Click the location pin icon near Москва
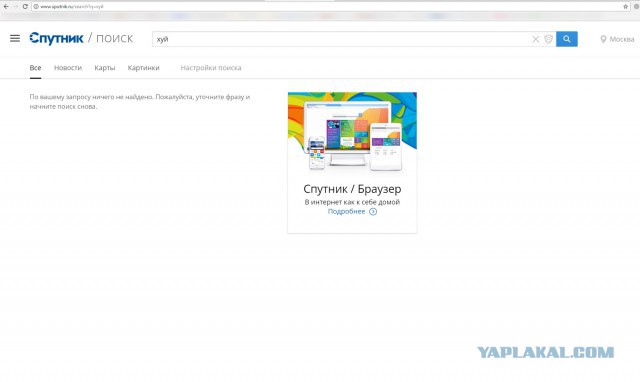 603,39
